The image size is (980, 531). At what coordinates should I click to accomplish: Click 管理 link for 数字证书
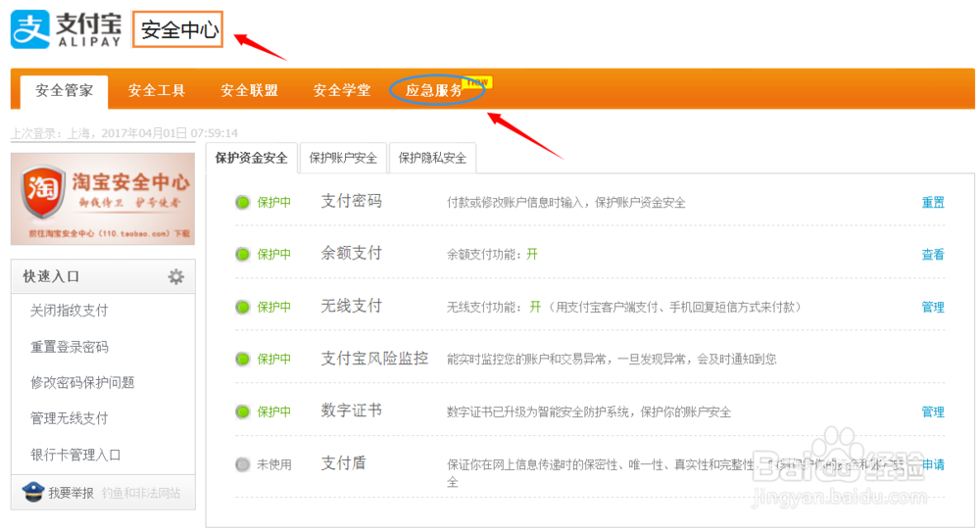point(933,411)
